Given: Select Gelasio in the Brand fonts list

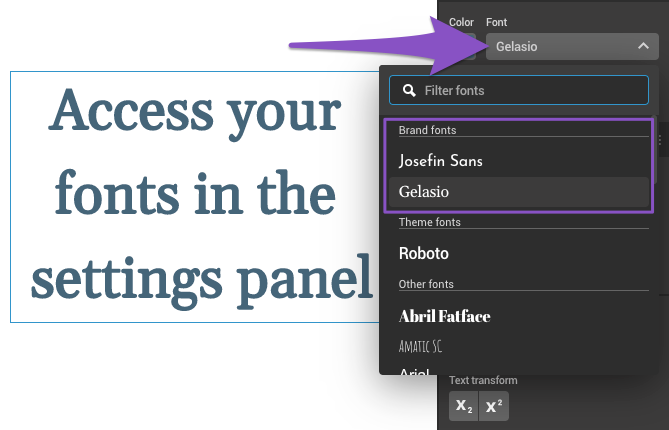Looking at the screenshot, I should point(519,192).
